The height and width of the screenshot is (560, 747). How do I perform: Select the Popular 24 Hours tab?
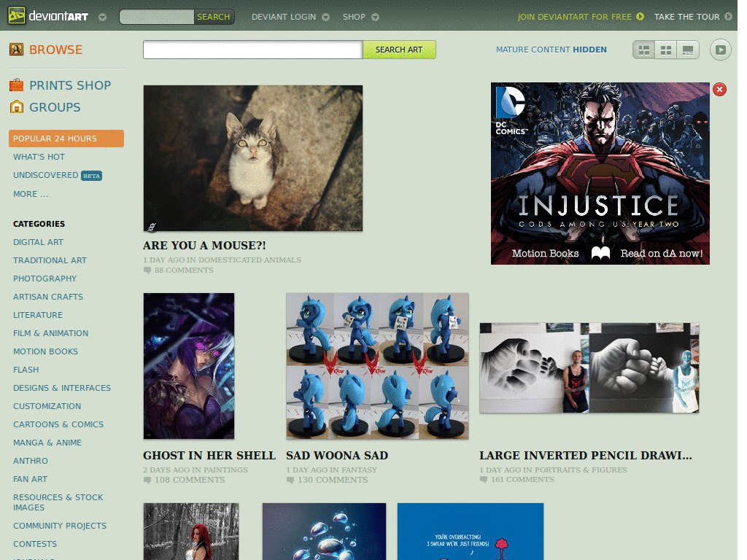[66, 139]
